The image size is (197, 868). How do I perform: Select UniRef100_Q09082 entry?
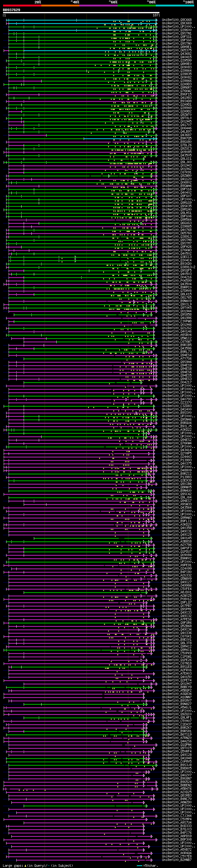tap(177, 78)
